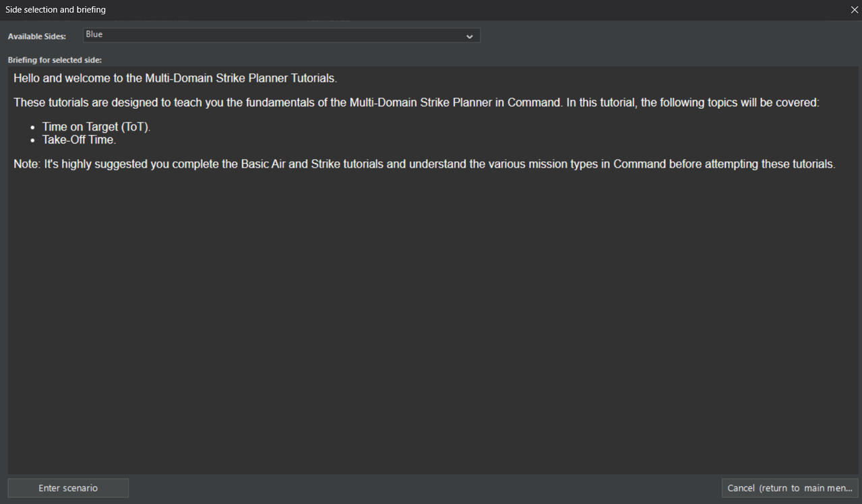Click the Take-Off Time bullet item

coord(80,139)
